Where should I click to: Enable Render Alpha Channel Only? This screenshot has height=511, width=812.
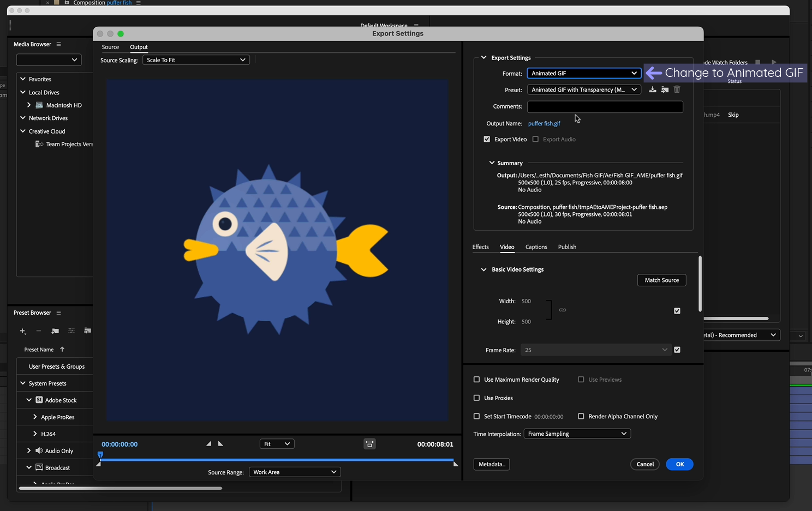[581, 416]
